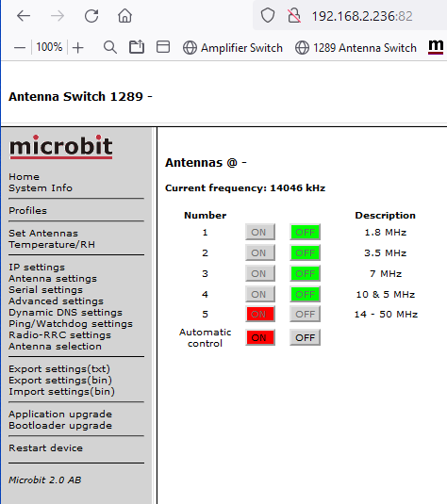Open the Home page link
Screen dimensions: 447x504
pyautogui.click(x=25, y=177)
